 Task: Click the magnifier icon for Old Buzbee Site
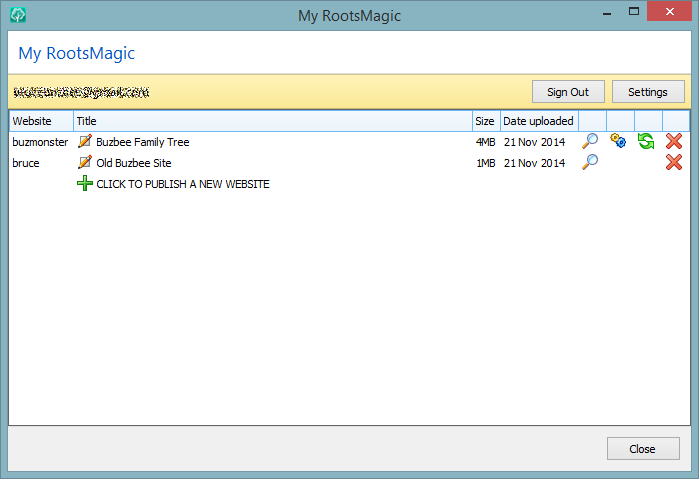tap(590, 162)
